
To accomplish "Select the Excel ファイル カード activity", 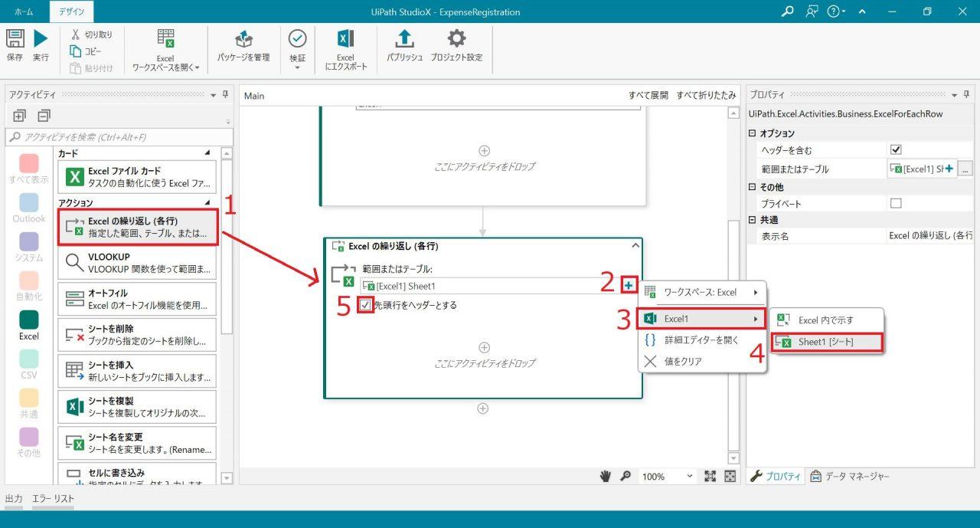I will pos(137,176).
